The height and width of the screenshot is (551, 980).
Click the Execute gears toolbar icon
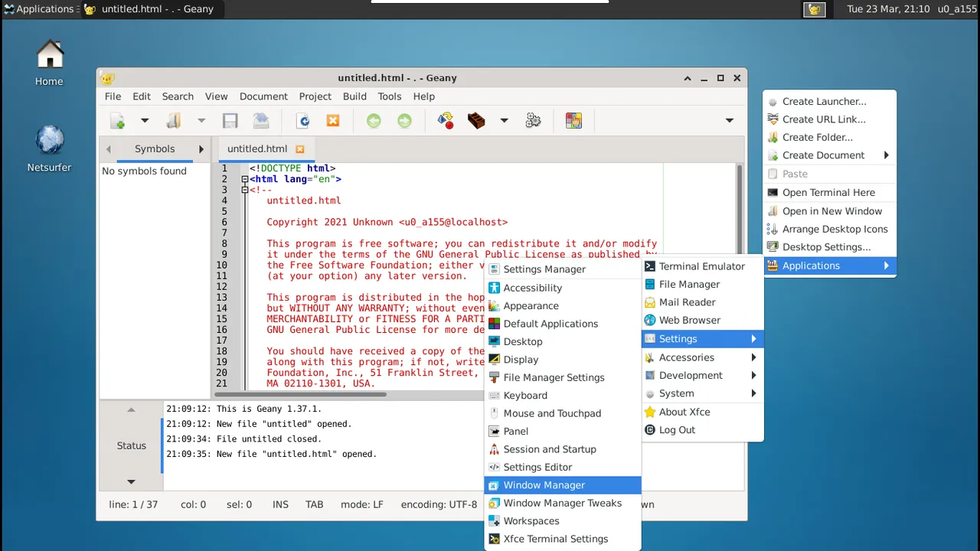pyautogui.click(x=533, y=121)
